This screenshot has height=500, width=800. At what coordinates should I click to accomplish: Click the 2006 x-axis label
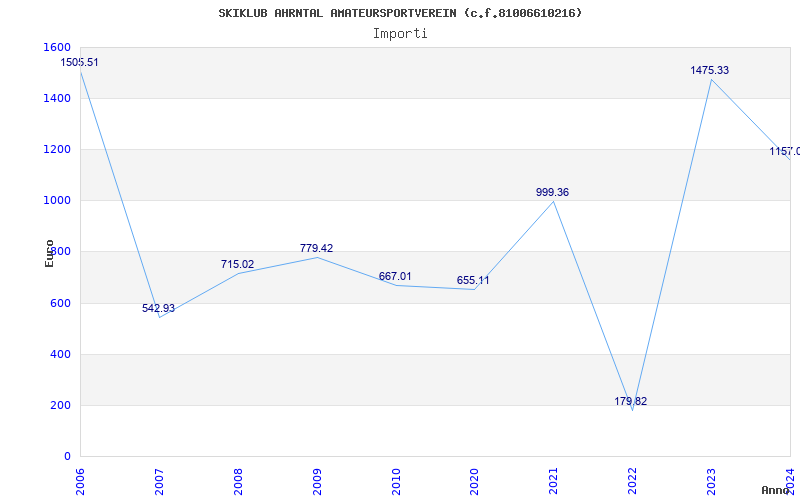coord(80,481)
